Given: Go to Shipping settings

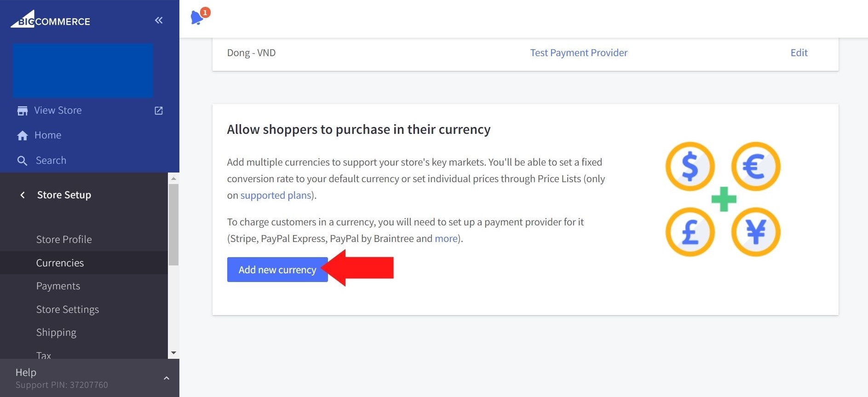Looking at the screenshot, I should (56, 333).
